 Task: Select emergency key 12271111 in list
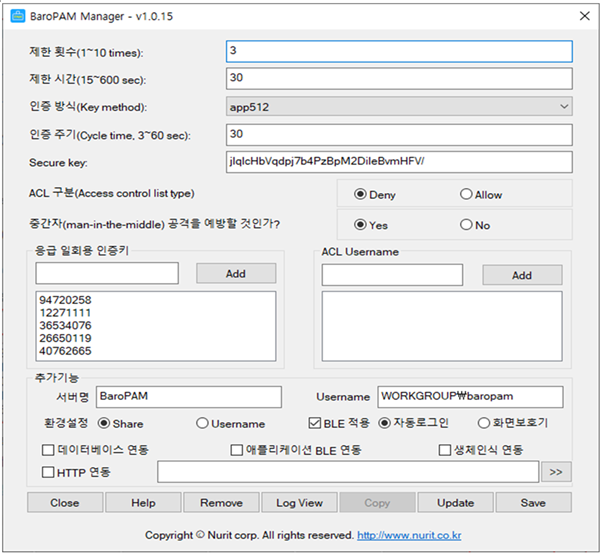click(x=65, y=313)
